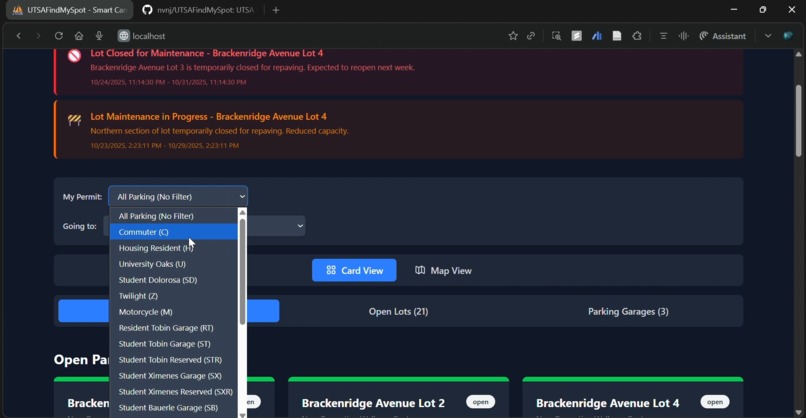Choose University Oaks (U) option
Image resolution: width=806 pixels, height=418 pixels.
pyautogui.click(x=173, y=264)
